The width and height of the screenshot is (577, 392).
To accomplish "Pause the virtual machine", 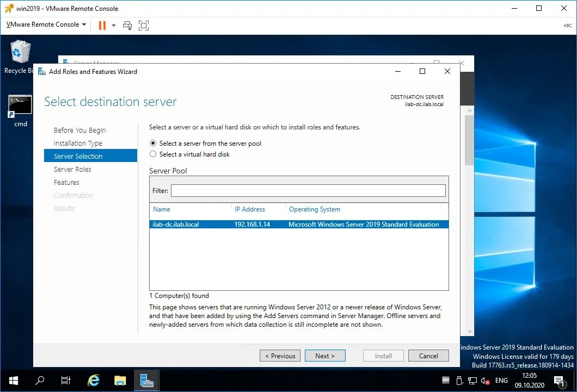I will point(102,26).
